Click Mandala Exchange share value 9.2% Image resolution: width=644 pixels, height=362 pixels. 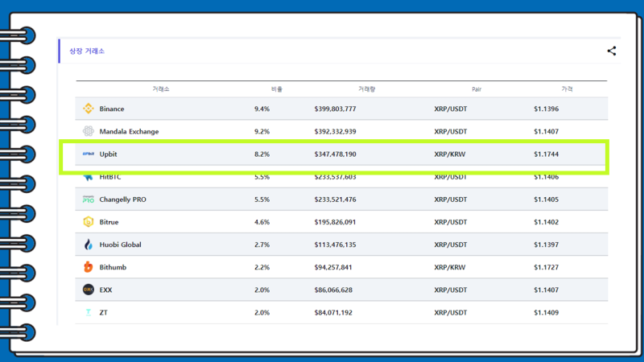coord(262,131)
